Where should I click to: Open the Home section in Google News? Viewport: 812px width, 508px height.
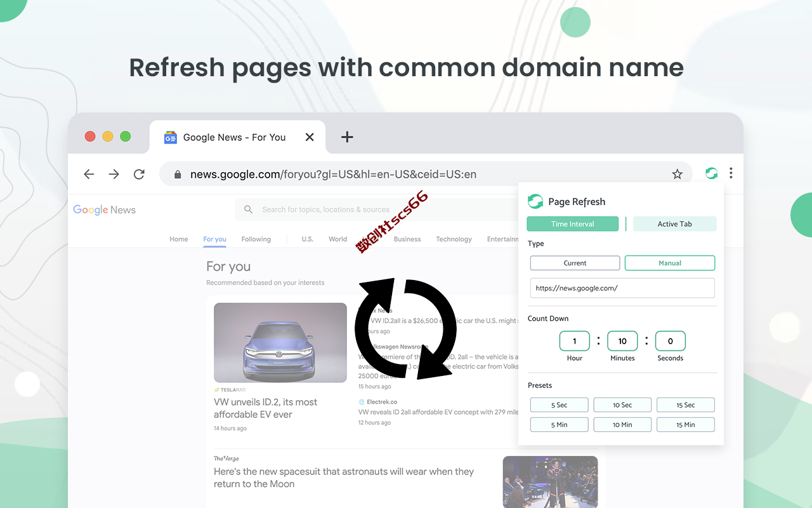(x=179, y=239)
